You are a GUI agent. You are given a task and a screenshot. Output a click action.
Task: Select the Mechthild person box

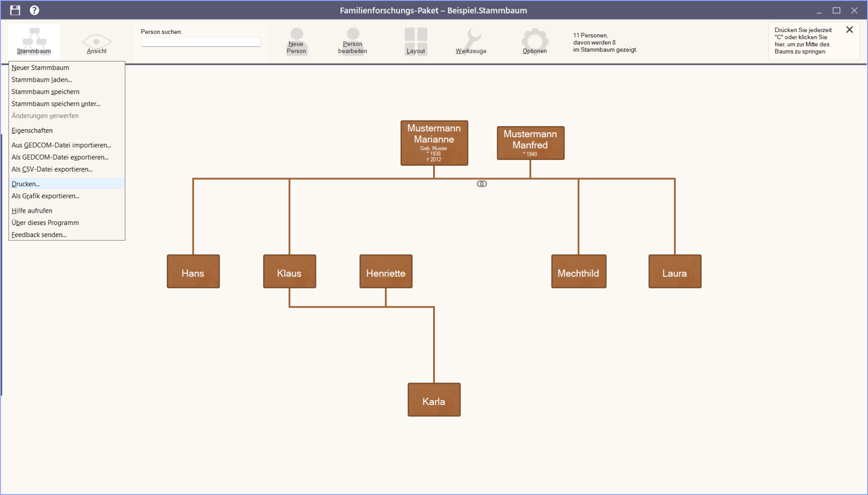(579, 271)
